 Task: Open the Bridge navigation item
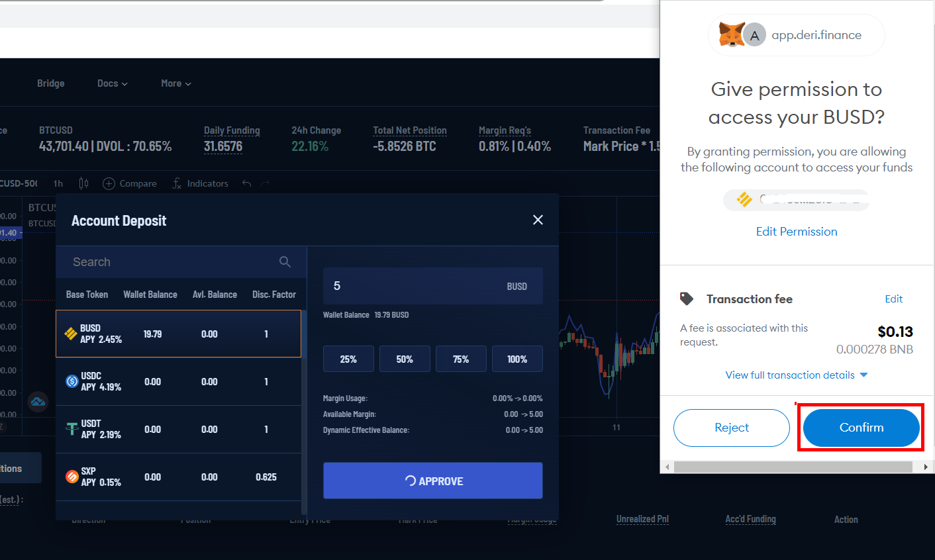coord(51,83)
